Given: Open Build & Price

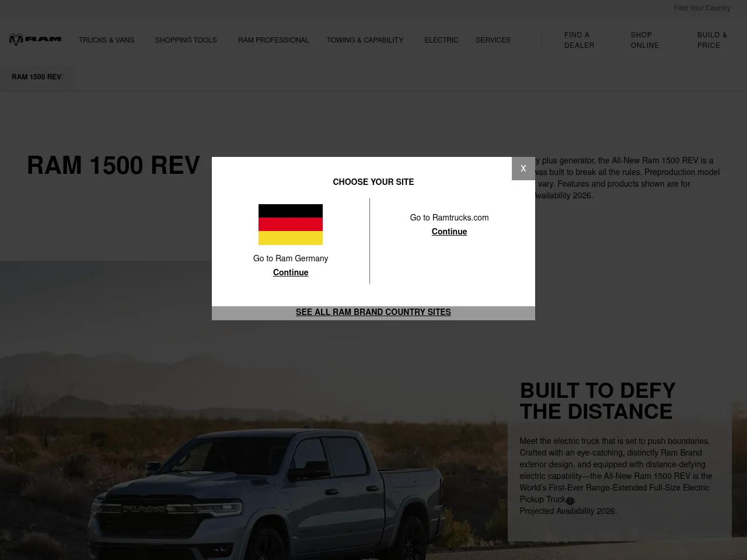Looking at the screenshot, I should coord(713,40).
